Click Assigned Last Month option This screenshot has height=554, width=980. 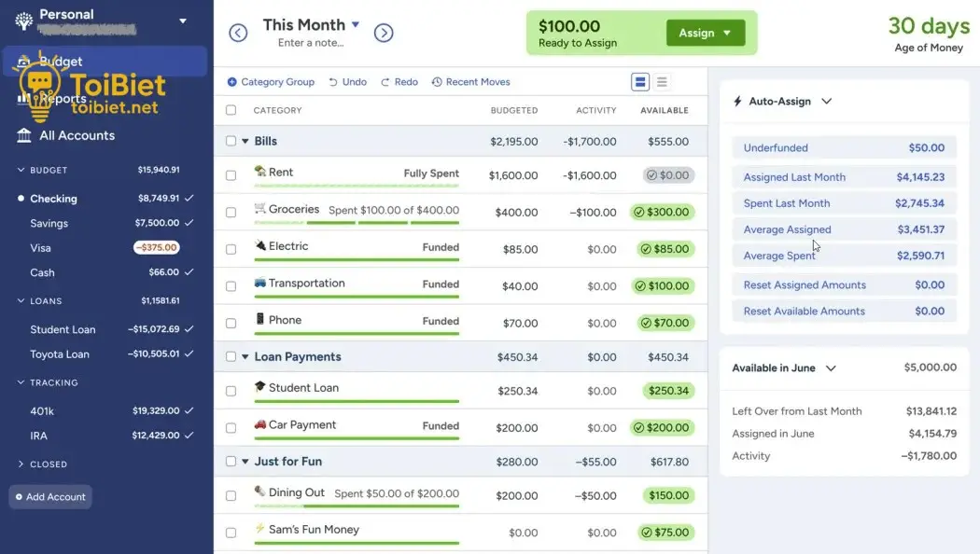tap(844, 177)
